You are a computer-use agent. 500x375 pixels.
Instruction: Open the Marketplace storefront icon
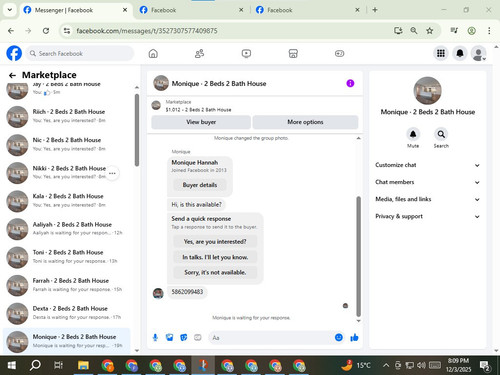tap(293, 53)
